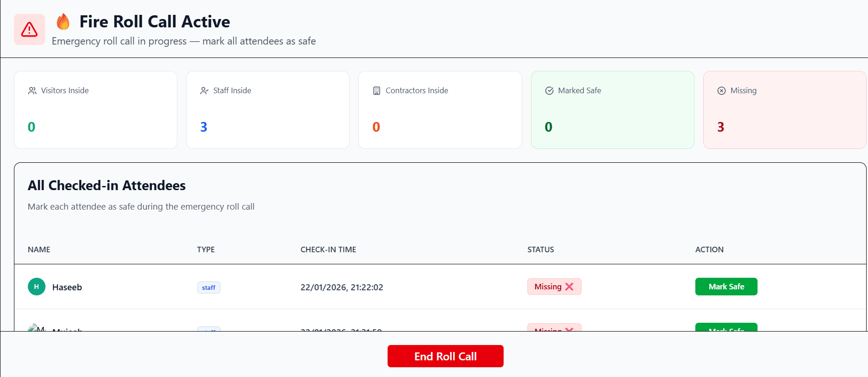Viewport: 868px width, 377px height.
Task: Click Haseeb's staff type badge
Action: [208, 288]
